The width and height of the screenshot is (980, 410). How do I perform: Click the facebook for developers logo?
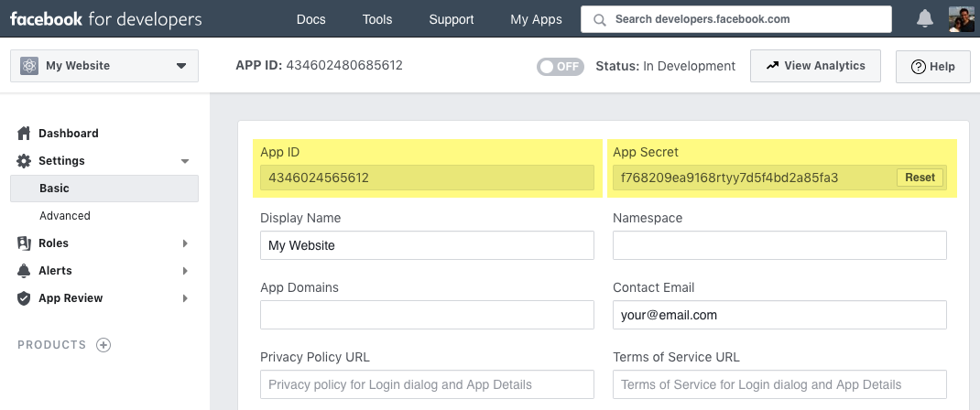click(105, 18)
